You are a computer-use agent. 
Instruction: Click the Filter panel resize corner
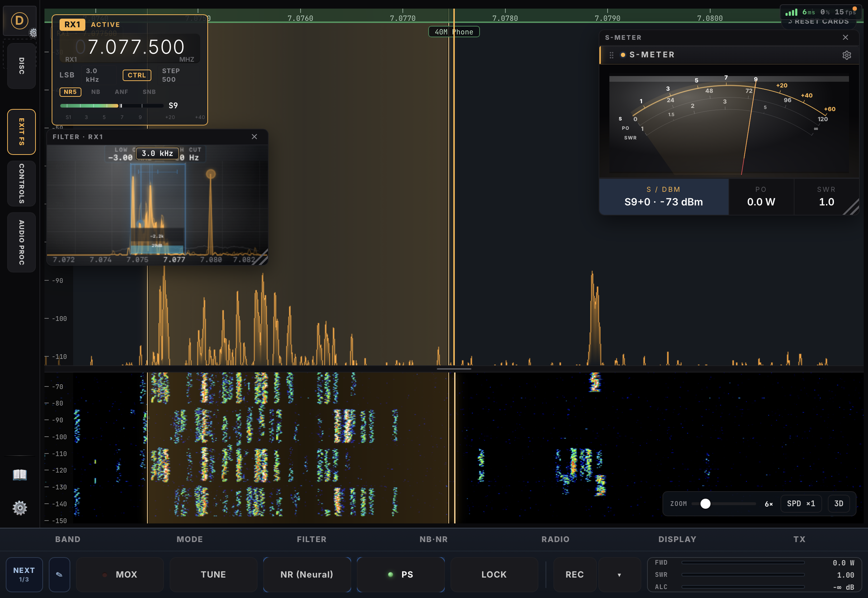tap(260, 258)
